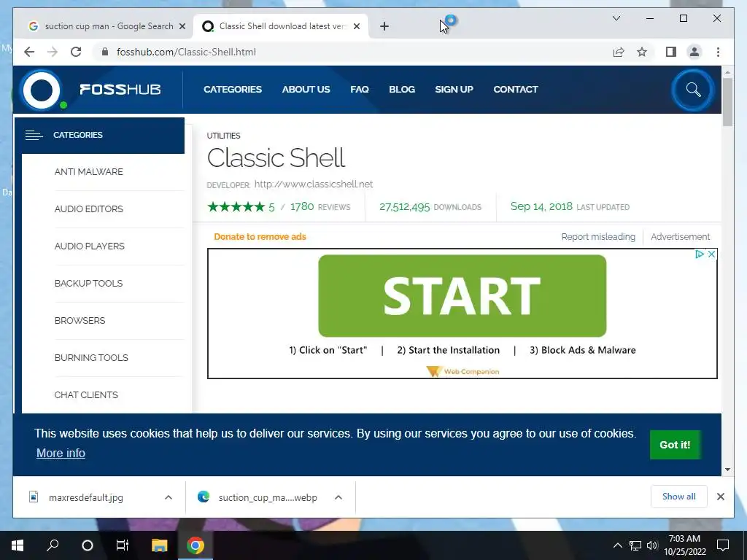
Task: Open the Windows Start menu
Action: click(18, 545)
